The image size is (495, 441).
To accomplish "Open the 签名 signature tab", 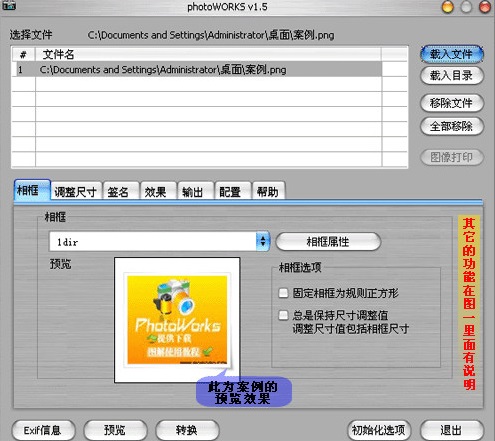I will click(120, 192).
